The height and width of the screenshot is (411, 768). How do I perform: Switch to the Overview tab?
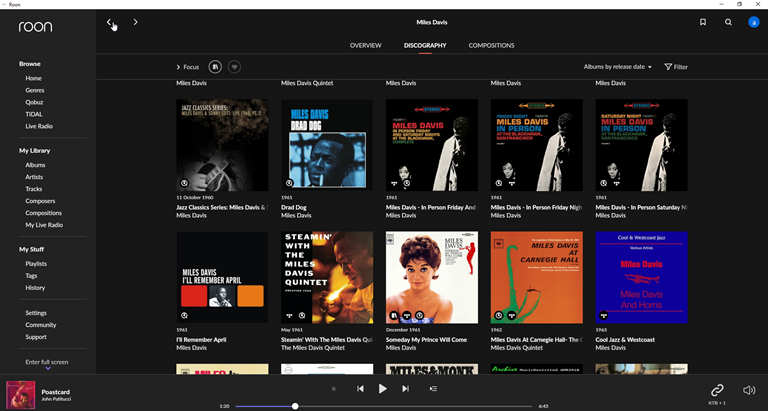coord(365,45)
